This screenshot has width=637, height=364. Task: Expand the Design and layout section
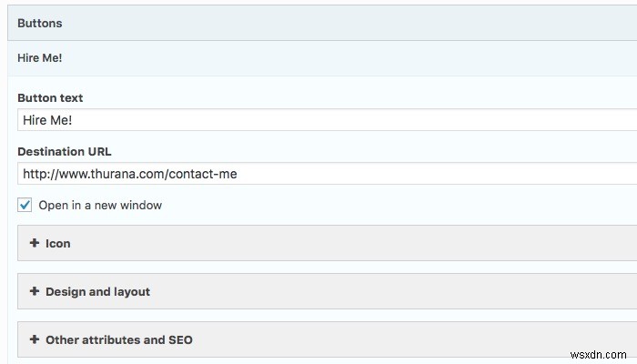point(97,292)
